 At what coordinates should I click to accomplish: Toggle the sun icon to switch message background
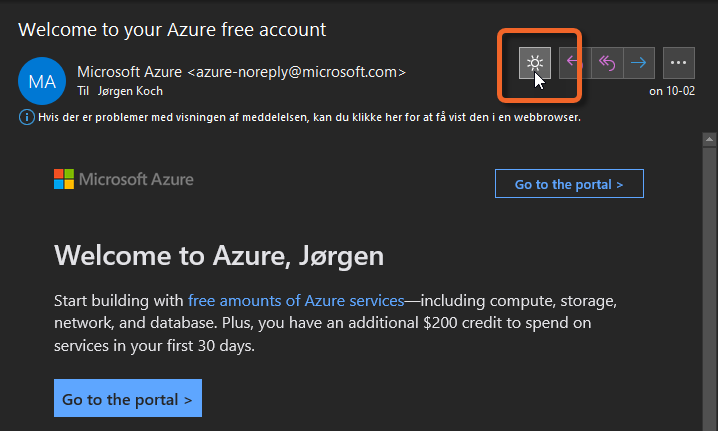(x=534, y=63)
